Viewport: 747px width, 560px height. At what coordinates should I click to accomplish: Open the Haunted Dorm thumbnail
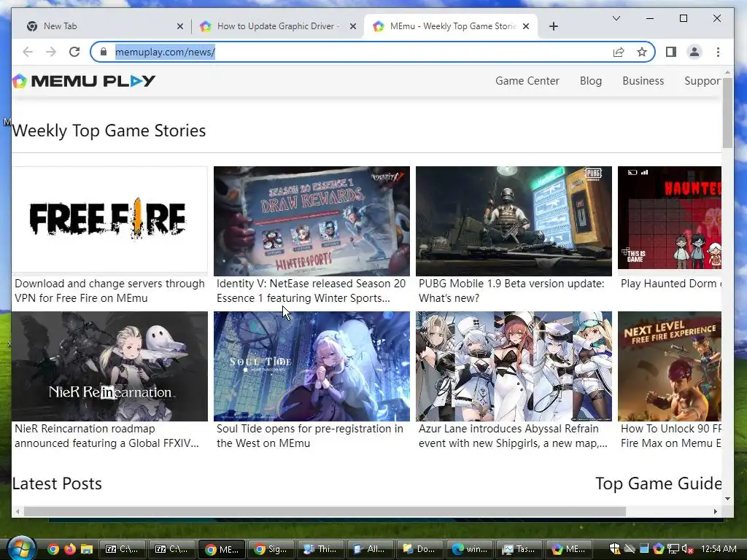[x=670, y=217]
